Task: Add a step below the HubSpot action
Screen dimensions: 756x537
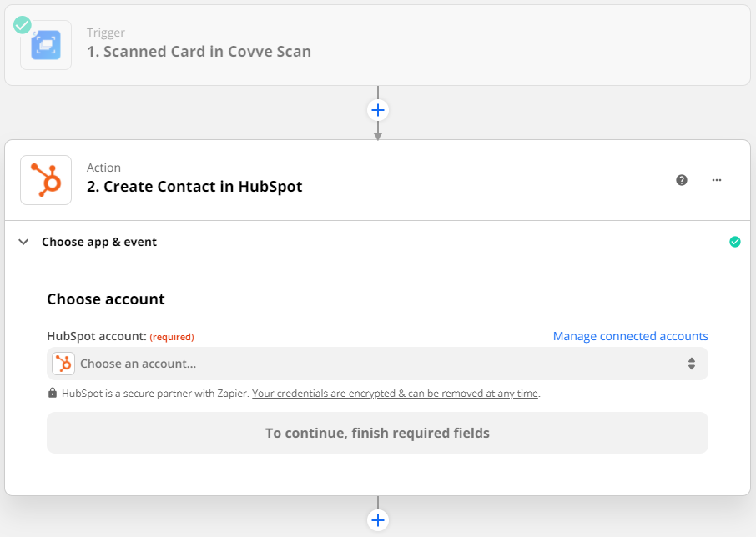Action: [378, 520]
